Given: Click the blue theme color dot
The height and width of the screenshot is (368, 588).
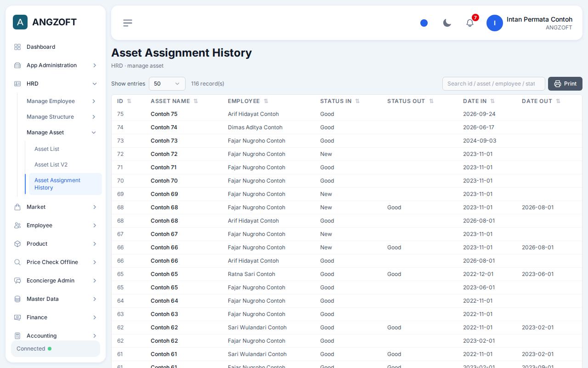Looking at the screenshot, I should click(x=424, y=23).
